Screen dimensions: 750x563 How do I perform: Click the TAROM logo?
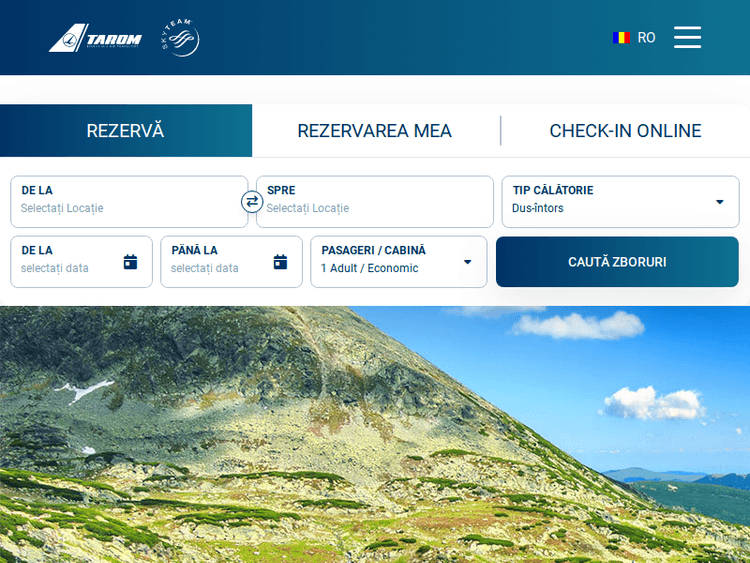tap(95, 38)
